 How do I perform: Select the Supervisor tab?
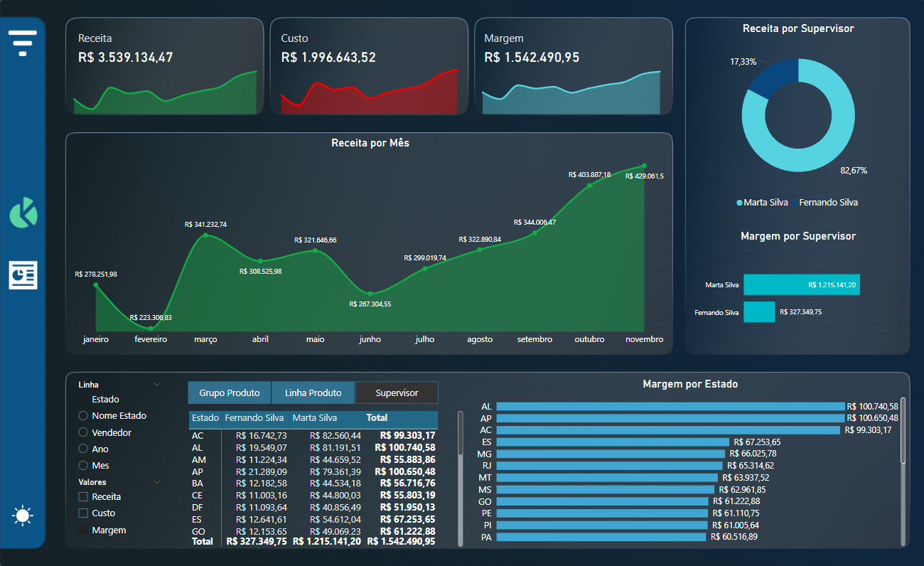[397, 393]
